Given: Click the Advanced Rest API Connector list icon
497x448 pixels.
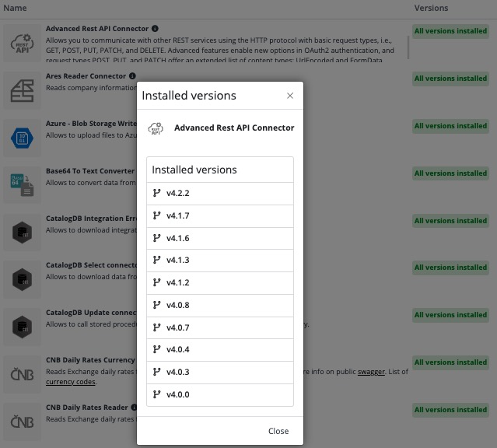Looking at the screenshot, I should pyautogui.click(x=21, y=43).
